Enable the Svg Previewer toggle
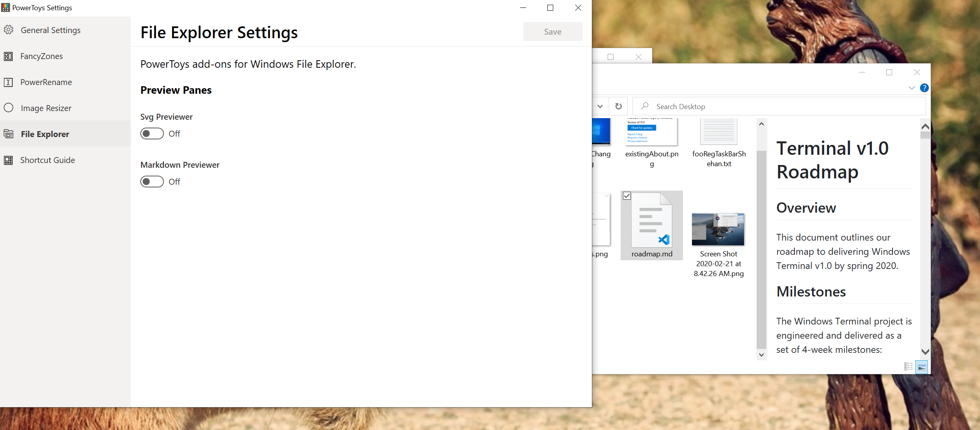 (x=151, y=133)
